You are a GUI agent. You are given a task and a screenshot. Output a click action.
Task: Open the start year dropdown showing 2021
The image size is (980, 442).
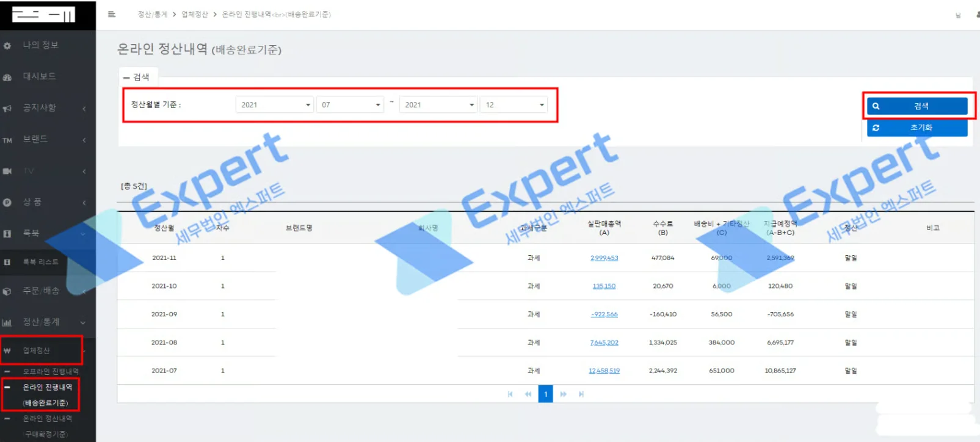pos(275,105)
